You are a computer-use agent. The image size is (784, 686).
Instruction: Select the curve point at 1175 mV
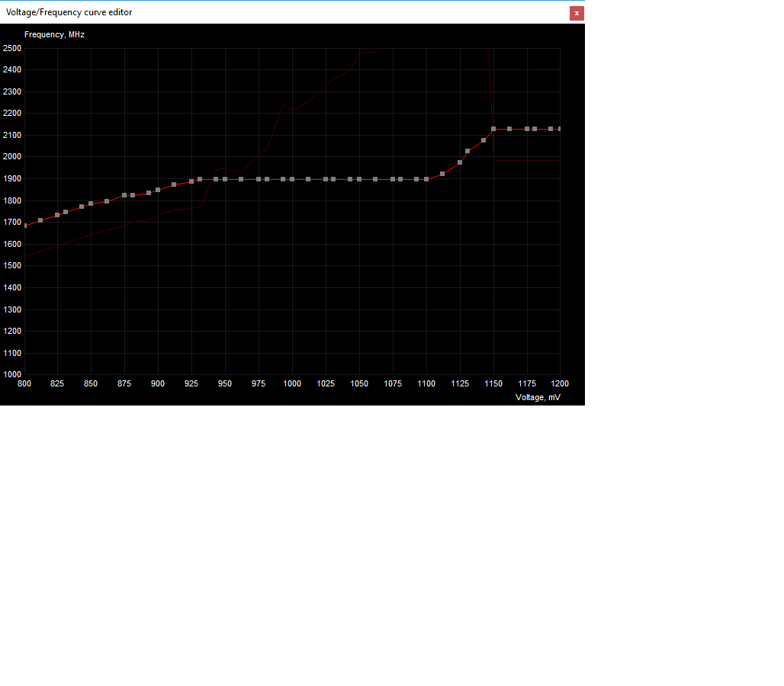coord(527,129)
